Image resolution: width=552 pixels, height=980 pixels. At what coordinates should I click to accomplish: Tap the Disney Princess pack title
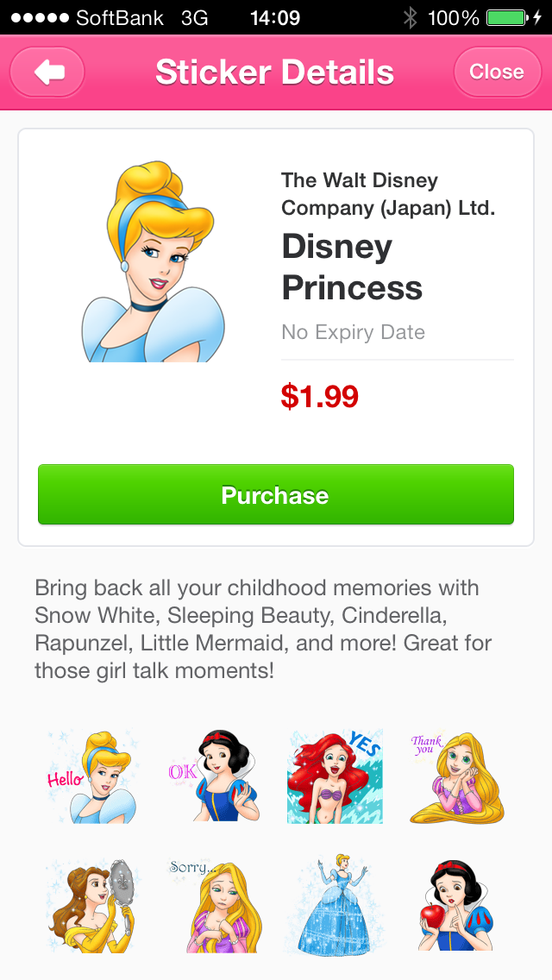pyautogui.click(x=352, y=267)
